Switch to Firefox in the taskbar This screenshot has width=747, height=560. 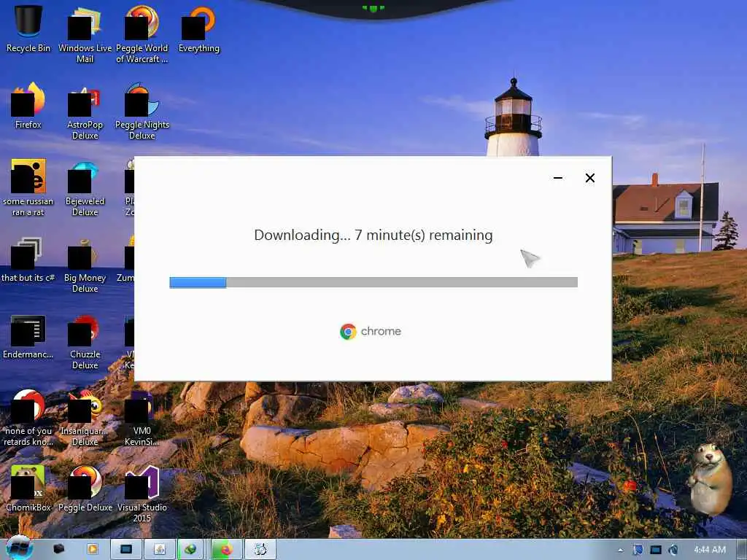click(226, 549)
